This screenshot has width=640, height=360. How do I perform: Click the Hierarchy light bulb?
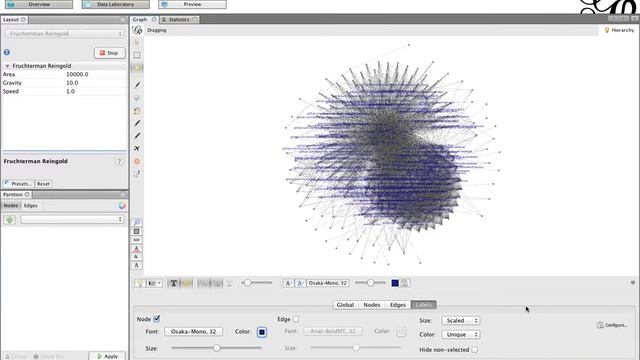tap(607, 30)
